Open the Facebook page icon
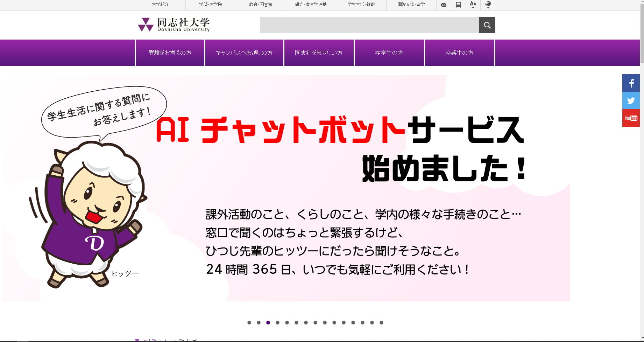The width and height of the screenshot is (644, 342). tap(631, 83)
